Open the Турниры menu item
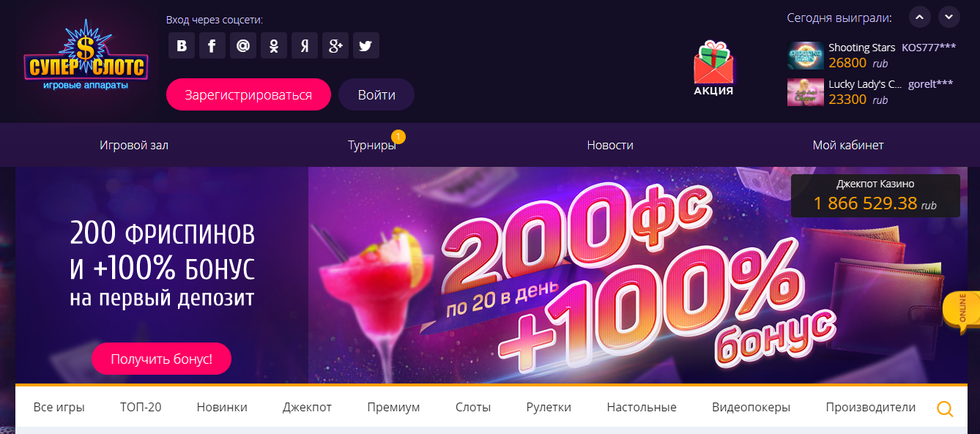Image resolution: width=980 pixels, height=434 pixels. coord(372,145)
